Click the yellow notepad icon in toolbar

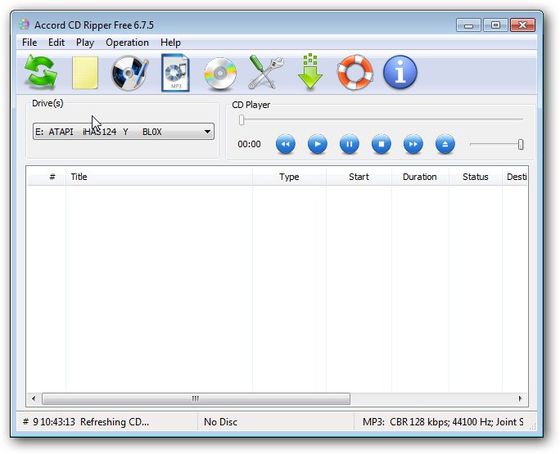click(x=85, y=73)
